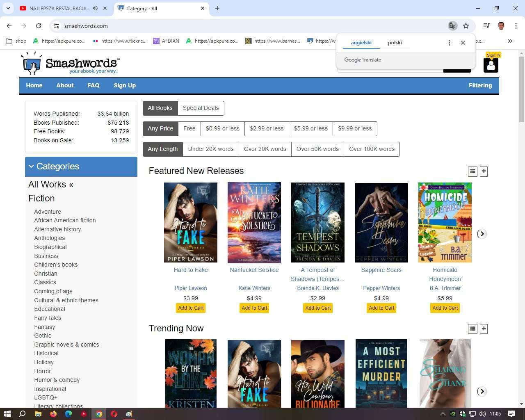Mute the YouTube tab audio icon
Image resolution: width=525 pixels, height=420 pixels.
click(95, 8)
